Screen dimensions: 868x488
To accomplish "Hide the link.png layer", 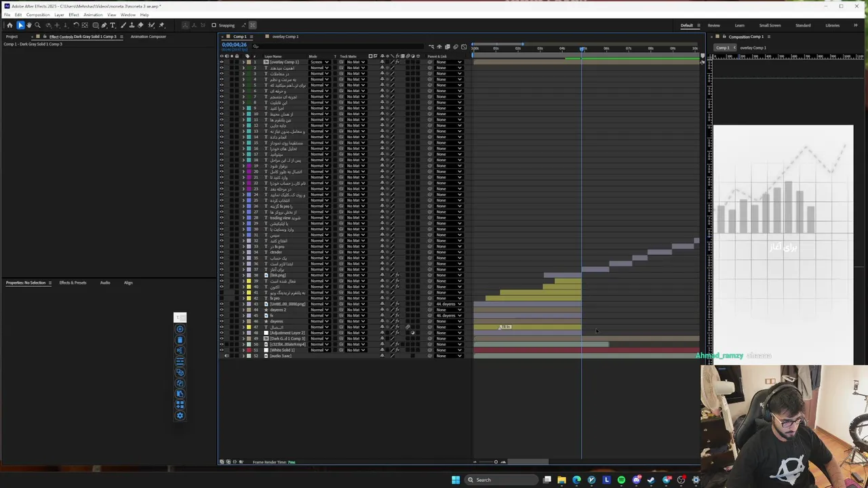I will click(221, 275).
